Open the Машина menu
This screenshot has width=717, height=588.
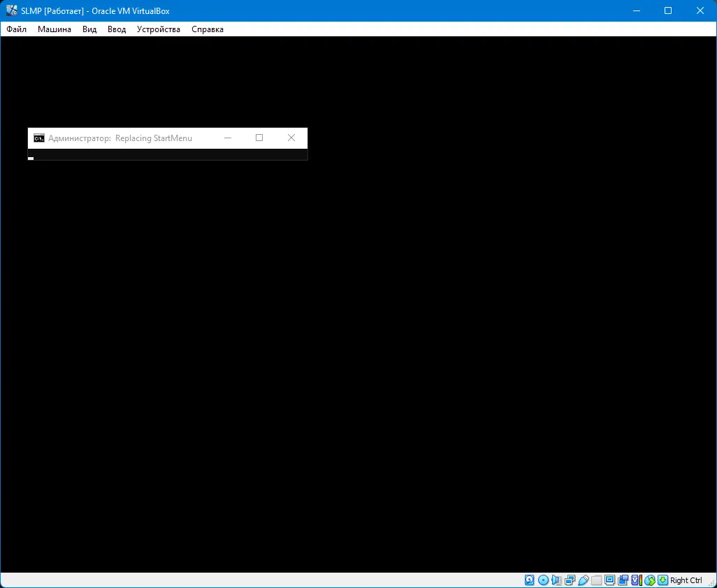click(55, 29)
